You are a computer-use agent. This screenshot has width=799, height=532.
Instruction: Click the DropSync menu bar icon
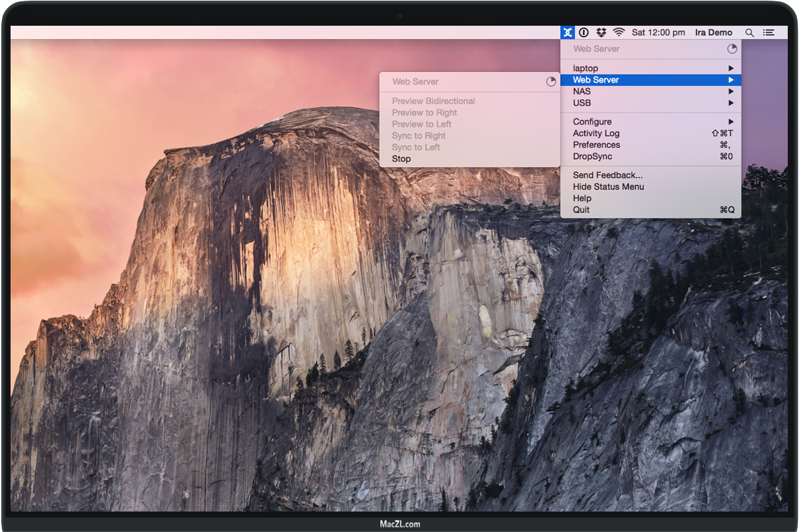pyautogui.click(x=567, y=32)
